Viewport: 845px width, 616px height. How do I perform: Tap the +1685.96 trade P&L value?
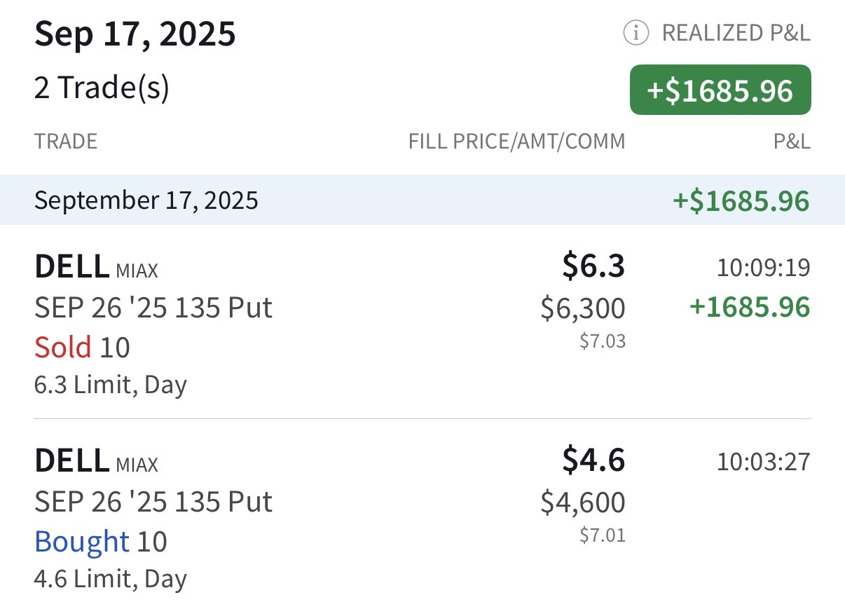coord(750,307)
